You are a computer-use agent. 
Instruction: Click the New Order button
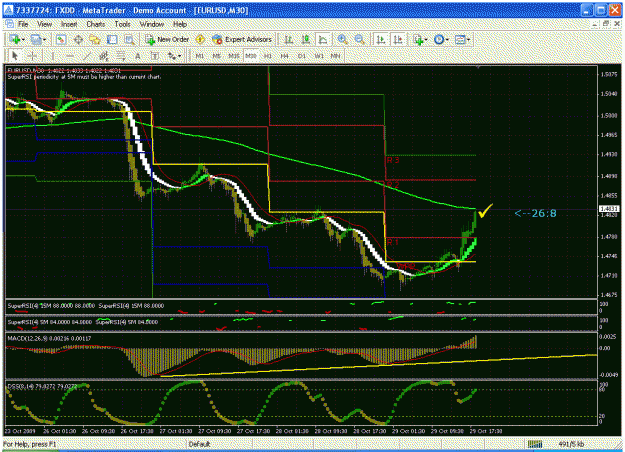167,39
